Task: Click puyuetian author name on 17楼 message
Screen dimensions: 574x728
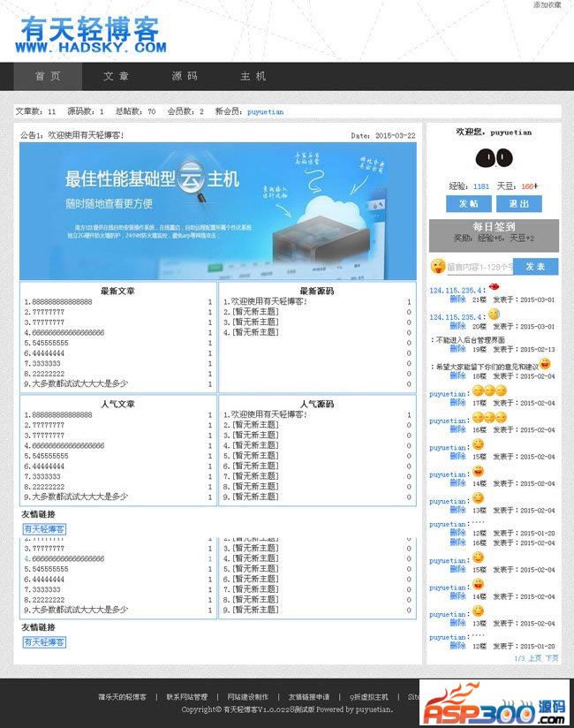Action: point(448,394)
